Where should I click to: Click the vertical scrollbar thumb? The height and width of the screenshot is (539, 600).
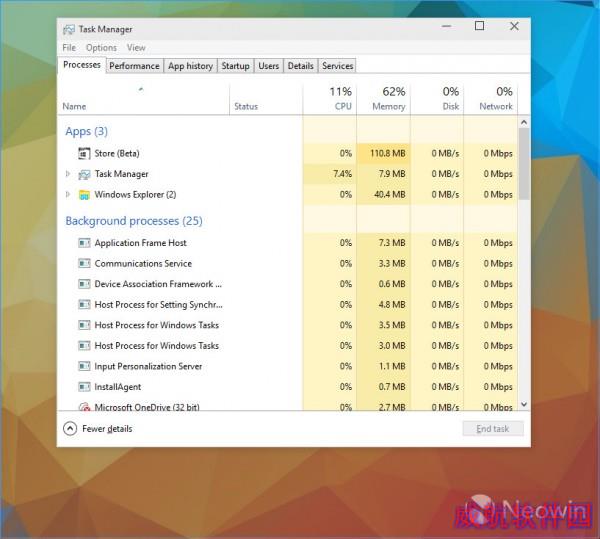pyautogui.click(x=524, y=164)
